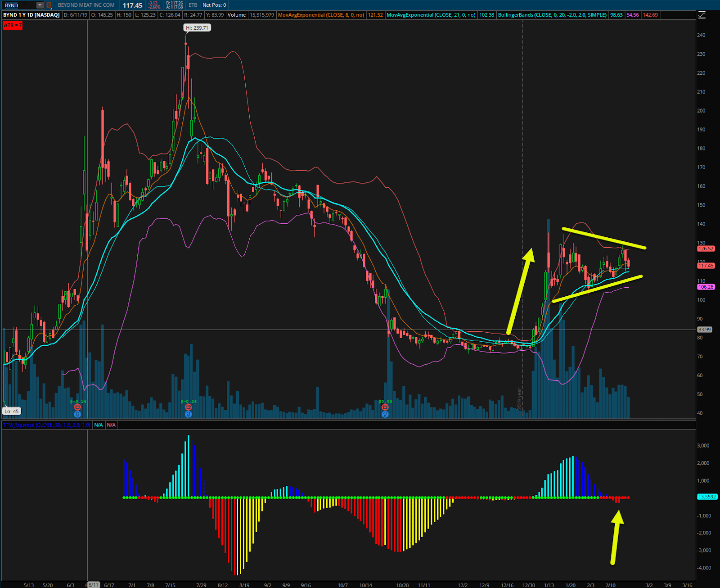Image resolution: width=720 pixels, height=588 pixels.
Task: Click the blue lightbulb icon under $-0.14
Action: 77,414
